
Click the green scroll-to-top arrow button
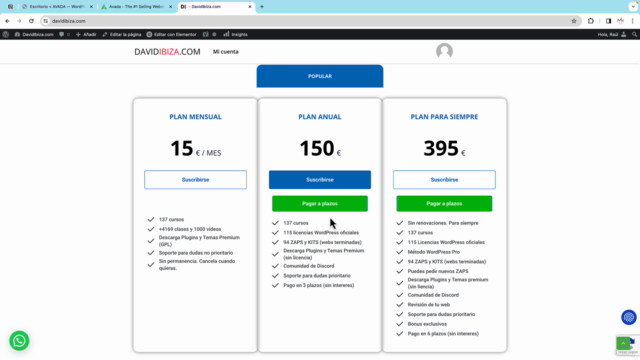pyautogui.click(x=623, y=343)
